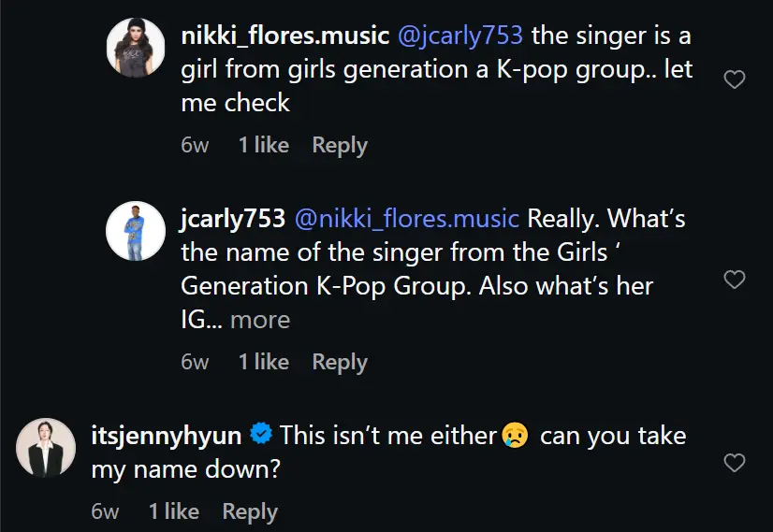Expand jcarly753's comment with 'more'

point(260,320)
